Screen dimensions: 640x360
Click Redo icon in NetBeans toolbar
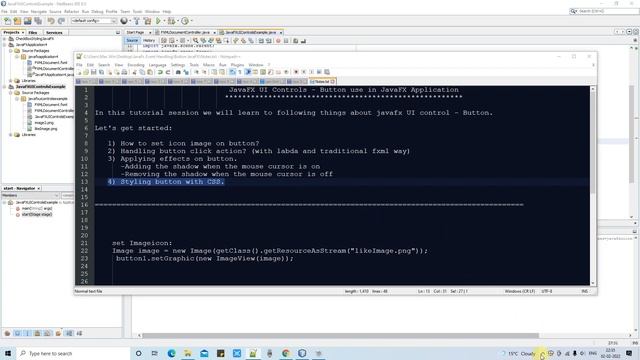pyautogui.click(x=61, y=21)
